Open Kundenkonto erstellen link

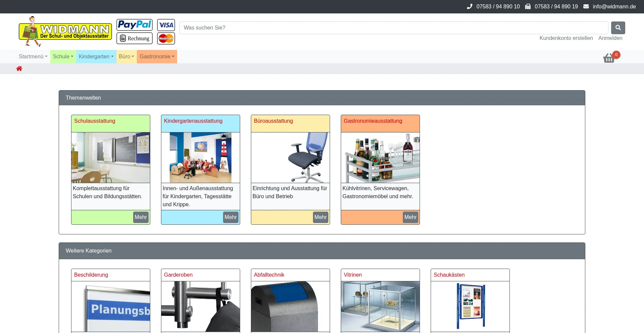[566, 38]
